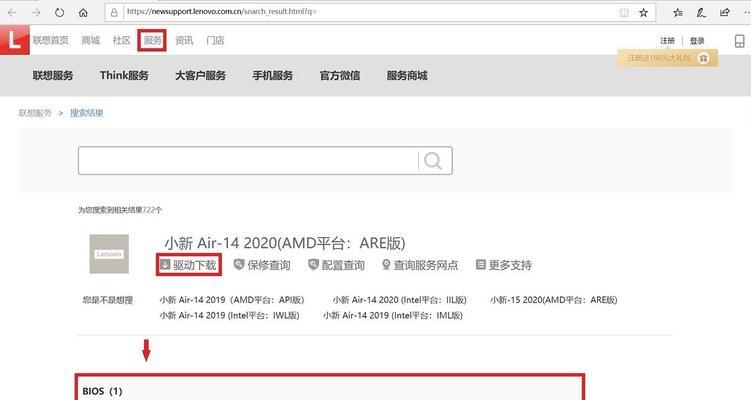Screen dimensions: 751x400
Task: Open reading view icon in address bar
Action: [x=624, y=12]
